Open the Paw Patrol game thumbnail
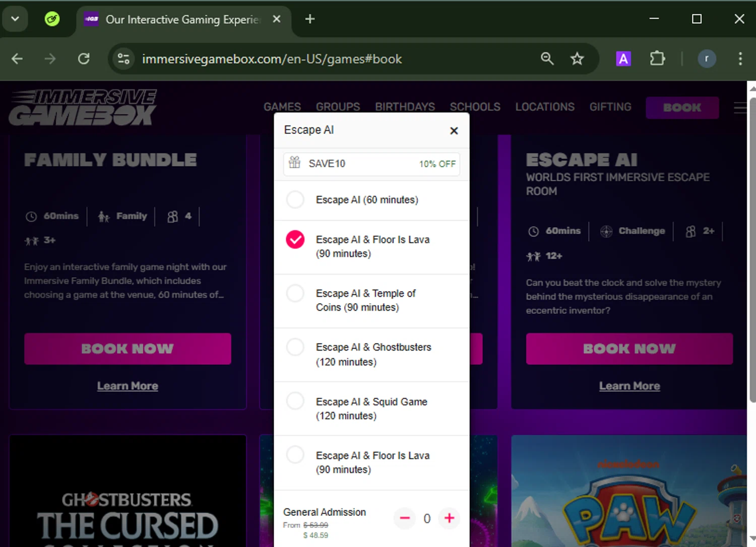The image size is (756, 547). (x=629, y=491)
